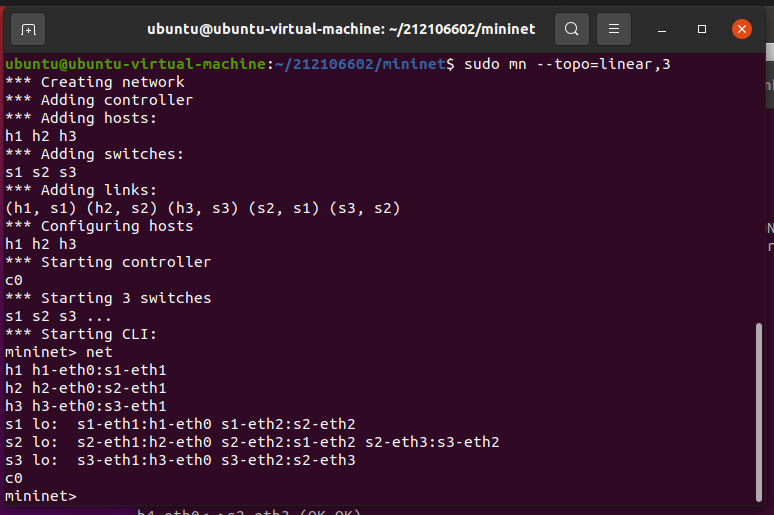Open a new terminal tab
This screenshot has width=774, height=515.
(x=28, y=29)
